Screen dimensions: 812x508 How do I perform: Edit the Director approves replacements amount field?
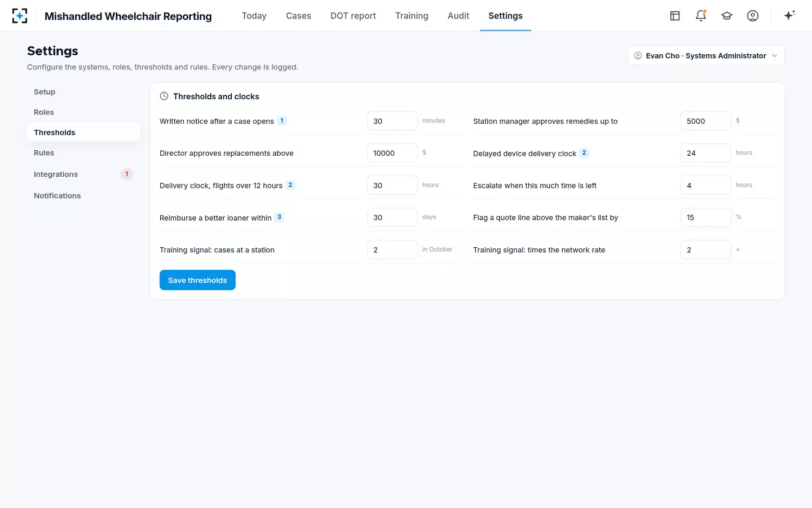coord(392,153)
